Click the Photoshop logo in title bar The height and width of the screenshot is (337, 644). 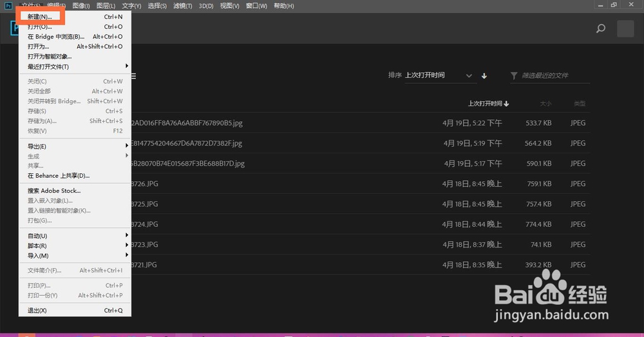8,5
